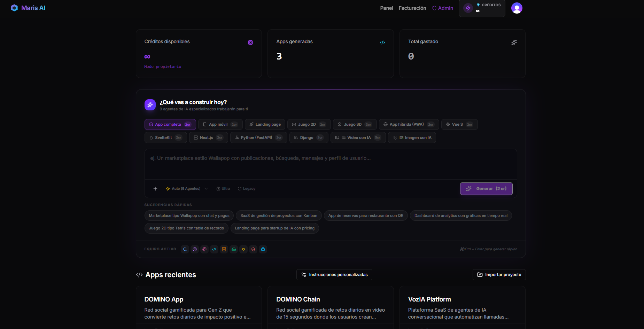This screenshot has height=329, width=644.
Task: Click the Modo propietario text
Action: pos(163,66)
